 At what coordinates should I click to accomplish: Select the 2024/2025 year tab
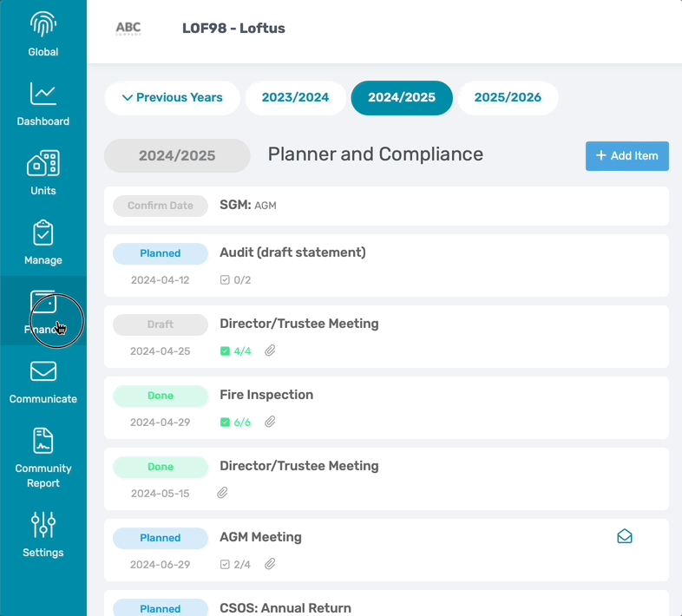point(402,98)
